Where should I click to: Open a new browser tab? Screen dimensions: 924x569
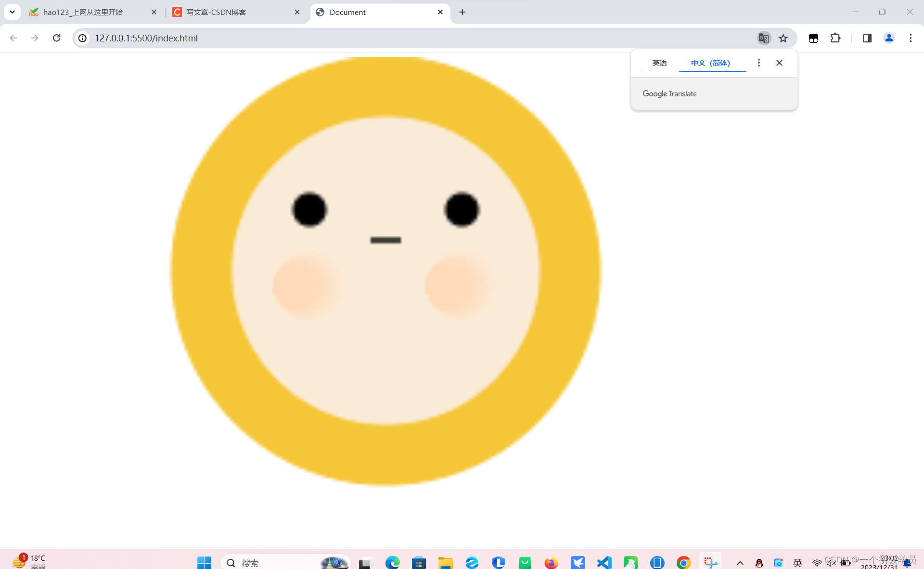462,12
